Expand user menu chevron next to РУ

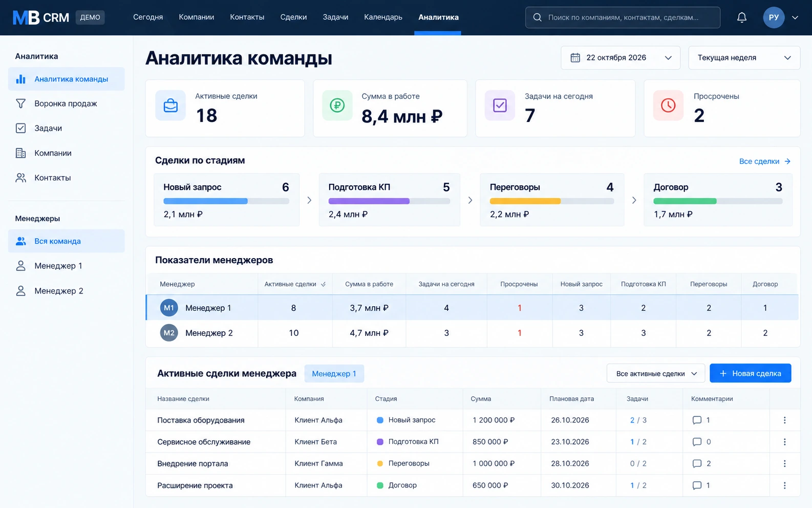(x=795, y=17)
